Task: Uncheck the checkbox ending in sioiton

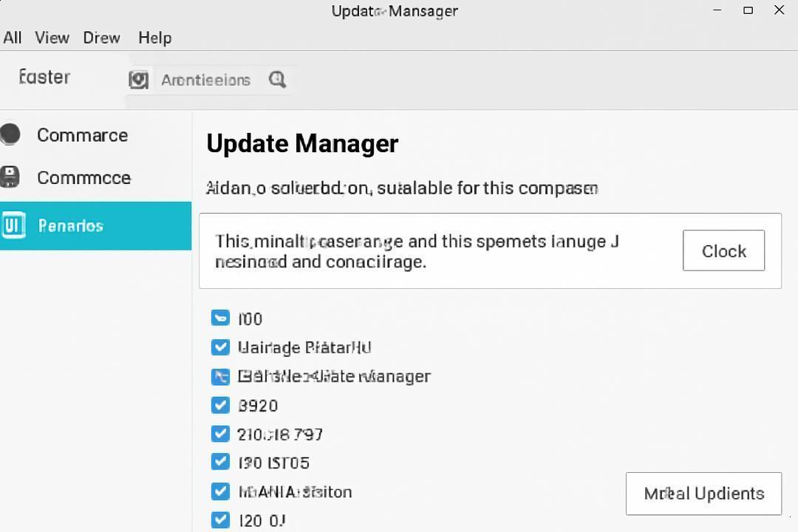Action: [x=220, y=491]
